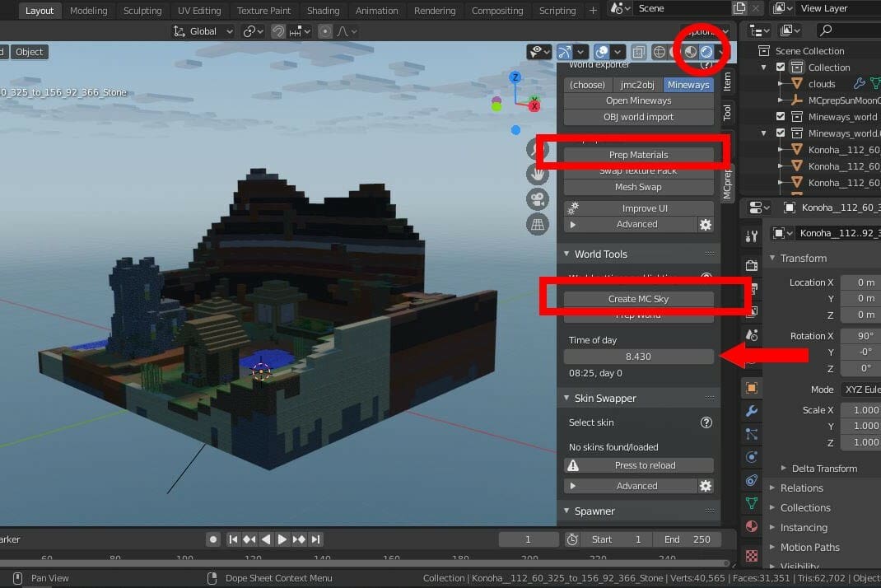The width and height of the screenshot is (881, 588).
Task: Open Object properties tab
Action: click(752, 387)
